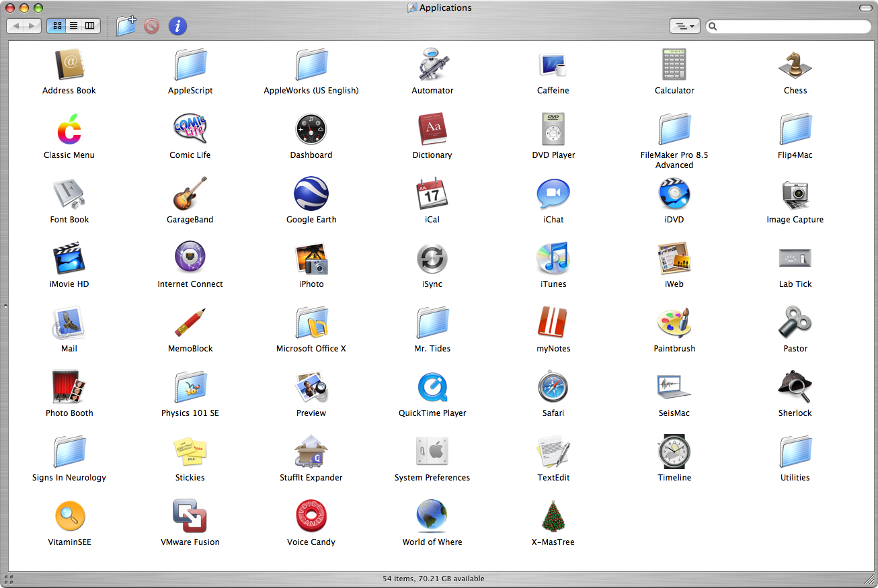Go back with the toolbar arrow
878x588 pixels.
coord(16,26)
